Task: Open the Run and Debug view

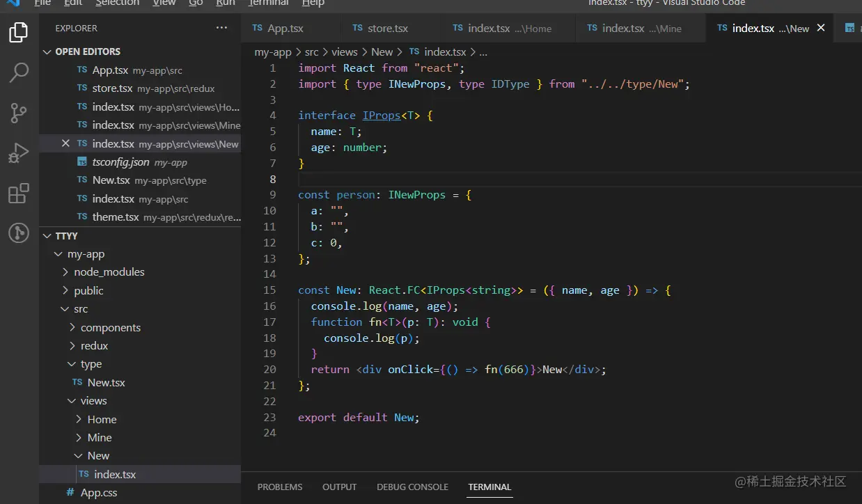Action: point(19,152)
